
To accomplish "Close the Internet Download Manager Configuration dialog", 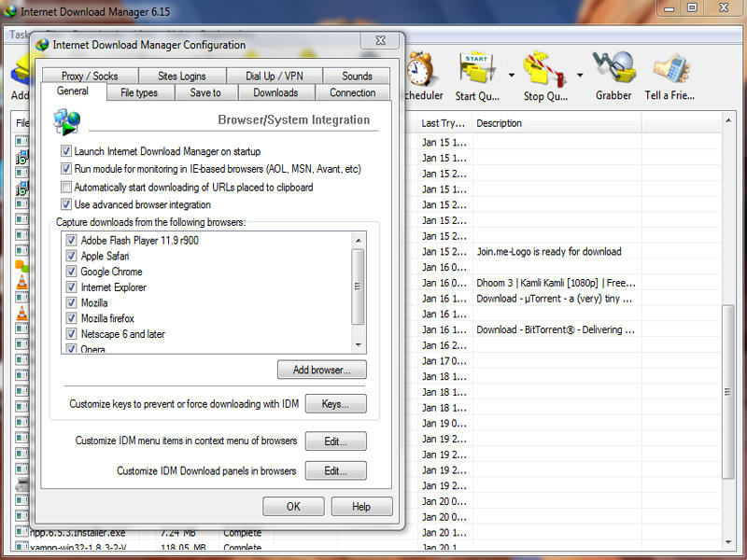I will [x=380, y=40].
